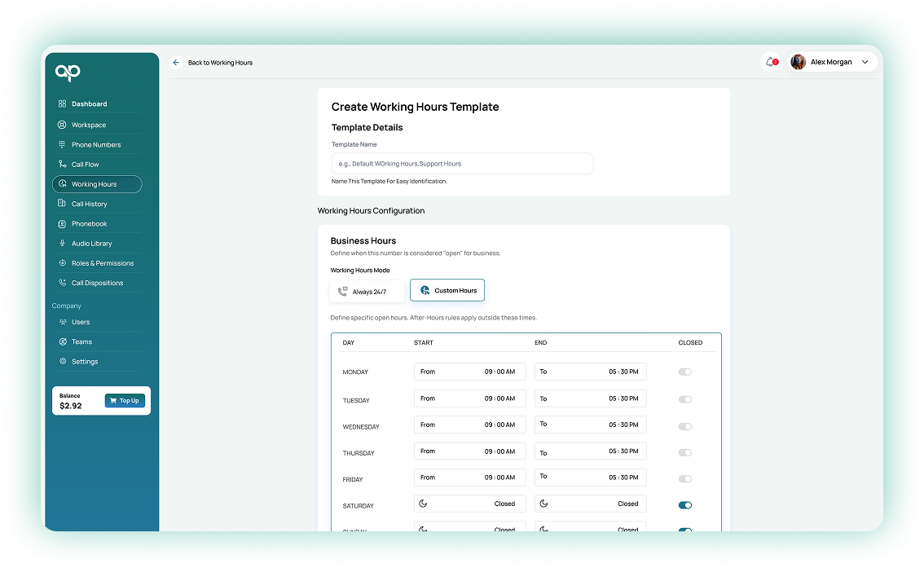Image resolution: width=924 pixels, height=568 pixels.
Task: Open Call History in sidebar
Action: [89, 205]
